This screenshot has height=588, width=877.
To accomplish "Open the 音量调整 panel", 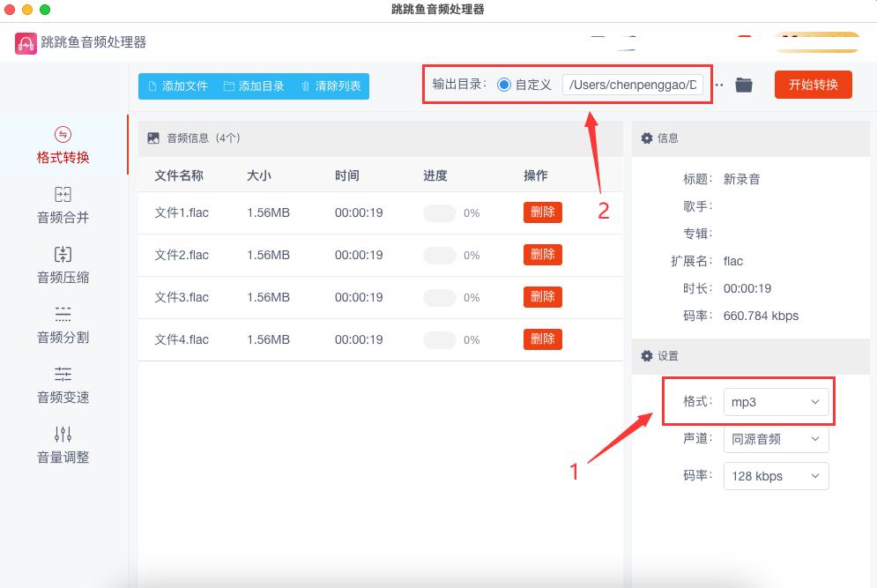I will pyautogui.click(x=62, y=443).
